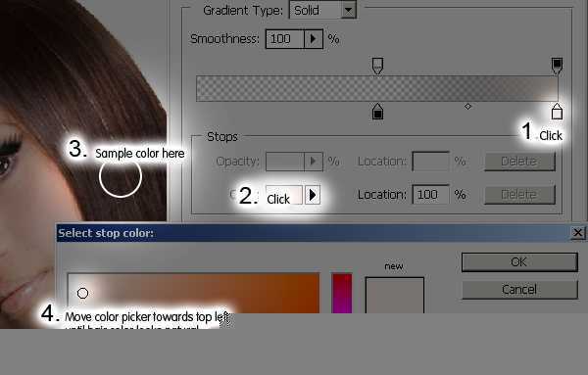Confirm with OK in color dialog
Viewport: 588px width, 375px height.
519,261
